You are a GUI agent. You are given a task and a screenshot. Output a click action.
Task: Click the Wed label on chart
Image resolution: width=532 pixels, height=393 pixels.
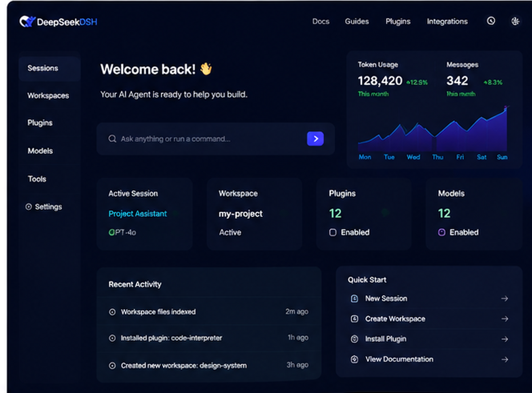413,157
